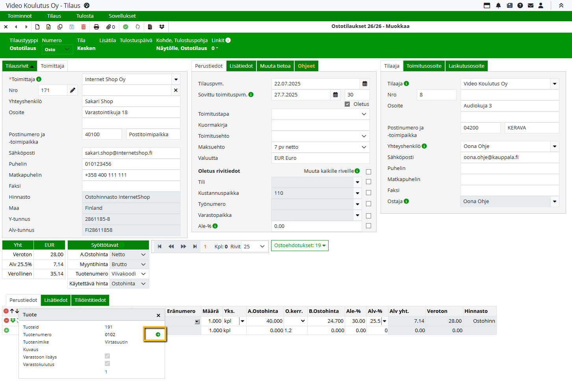
Task: Open the Tulosta menu
Action: coord(85,16)
